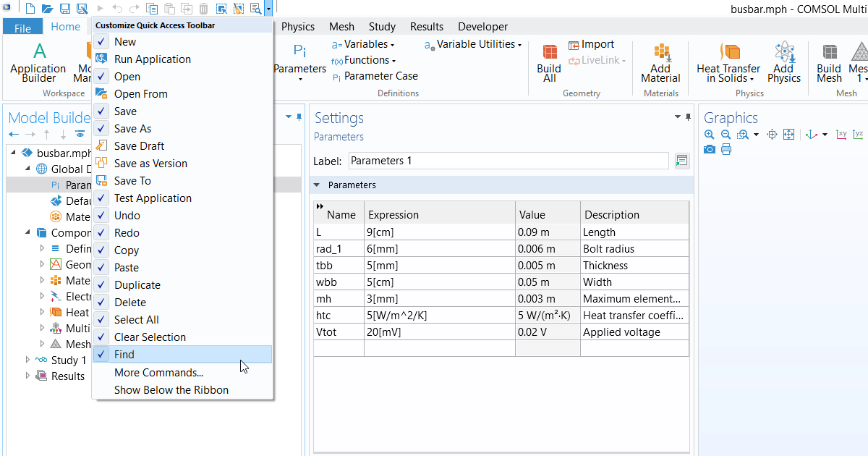Image resolution: width=868 pixels, height=456 pixels.
Task: Zoom in on the Graphics view
Action: pos(709,134)
